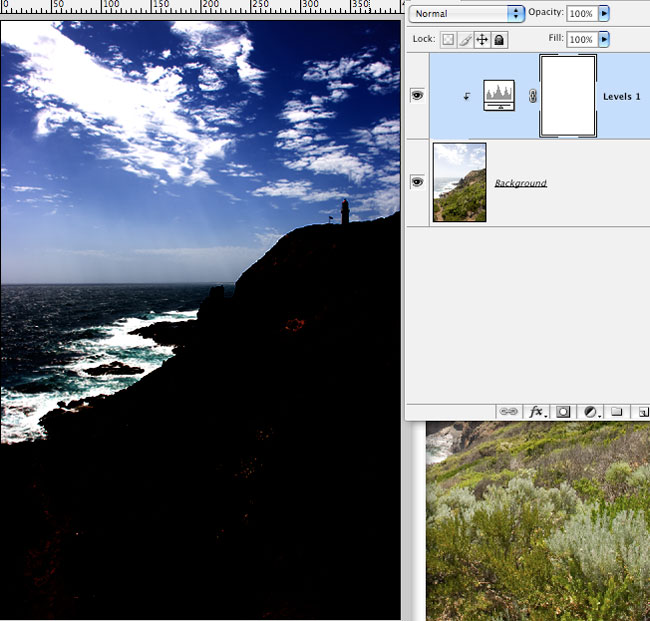
Task: Toggle lock image pixels brush
Action: tap(466, 39)
